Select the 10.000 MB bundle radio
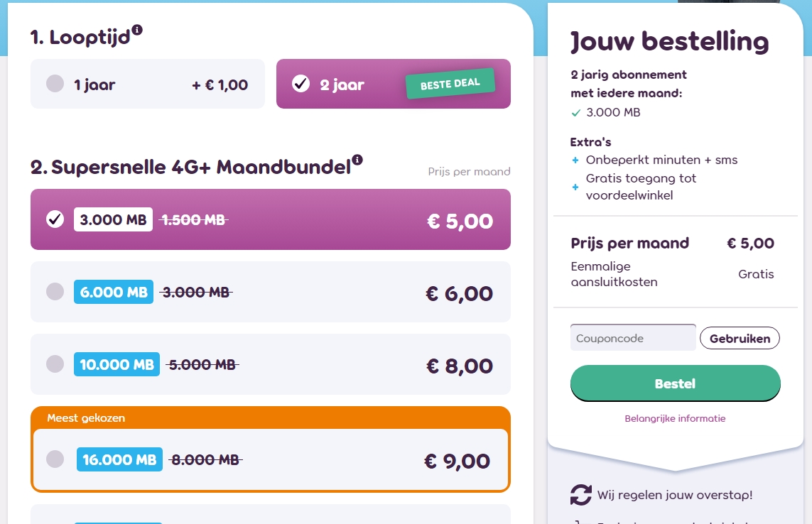The width and height of the screenshot is (812, 524). (55, 364)
